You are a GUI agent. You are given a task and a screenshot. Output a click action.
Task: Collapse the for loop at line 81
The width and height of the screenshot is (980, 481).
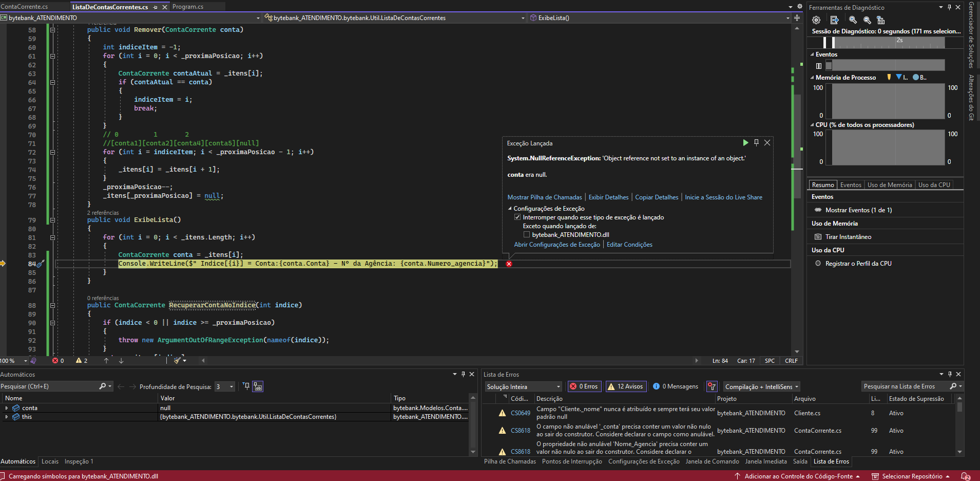pos(52,237)
